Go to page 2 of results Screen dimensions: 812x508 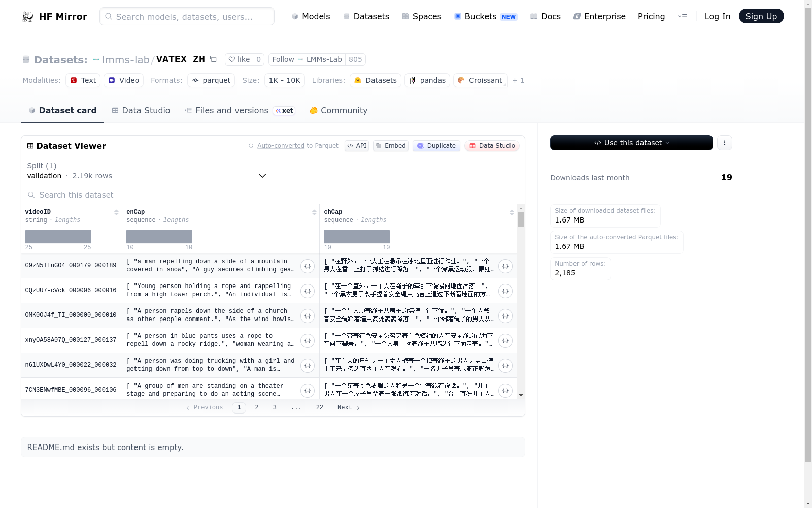[x=257, y=407]
